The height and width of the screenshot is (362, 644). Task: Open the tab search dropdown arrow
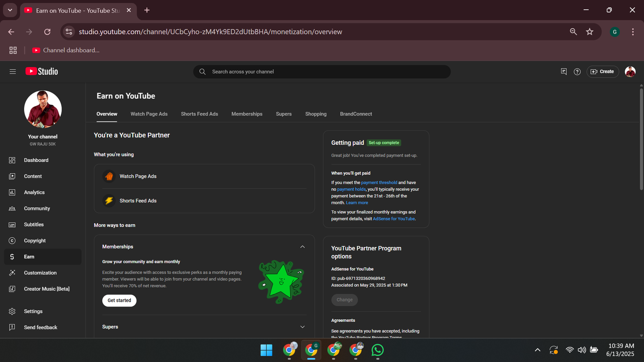pyautogui.click(x=10, y=10)
